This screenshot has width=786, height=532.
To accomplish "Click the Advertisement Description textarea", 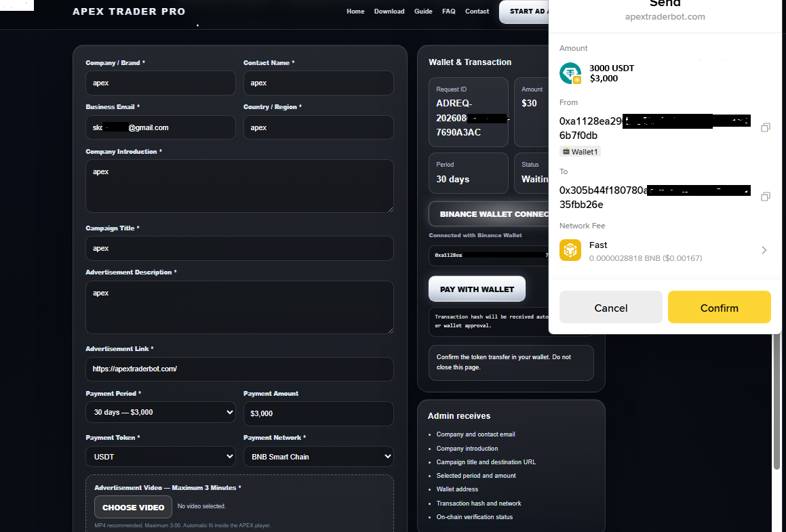I will click(239, 307).
